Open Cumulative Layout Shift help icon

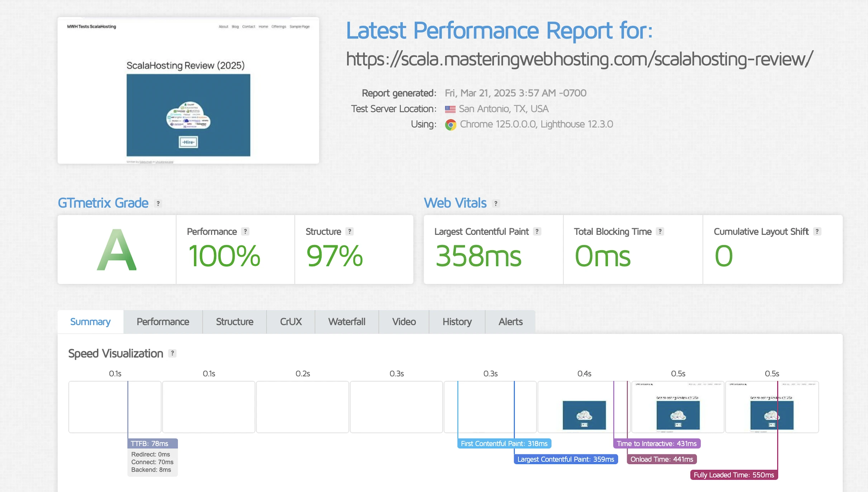click(x=817, y=231)
